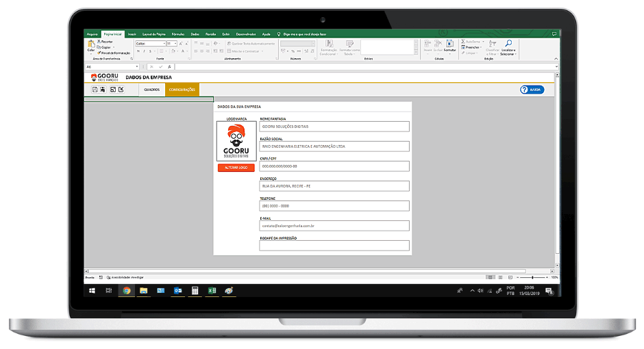The height and width of the screenshot is (349, 644).
Task: Open the blue AJUDA help button
Action: [532, 90]
